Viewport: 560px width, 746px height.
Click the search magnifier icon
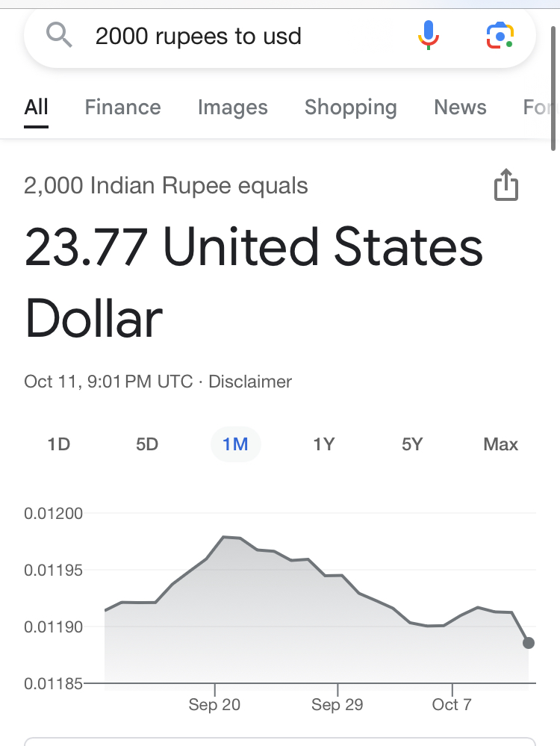58,34
